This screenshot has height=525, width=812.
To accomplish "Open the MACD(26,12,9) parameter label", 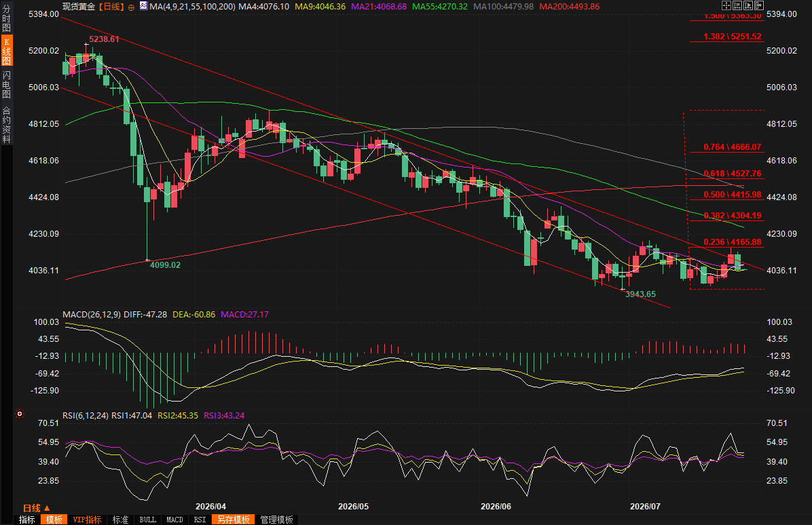I will click(x=92, y=315).
